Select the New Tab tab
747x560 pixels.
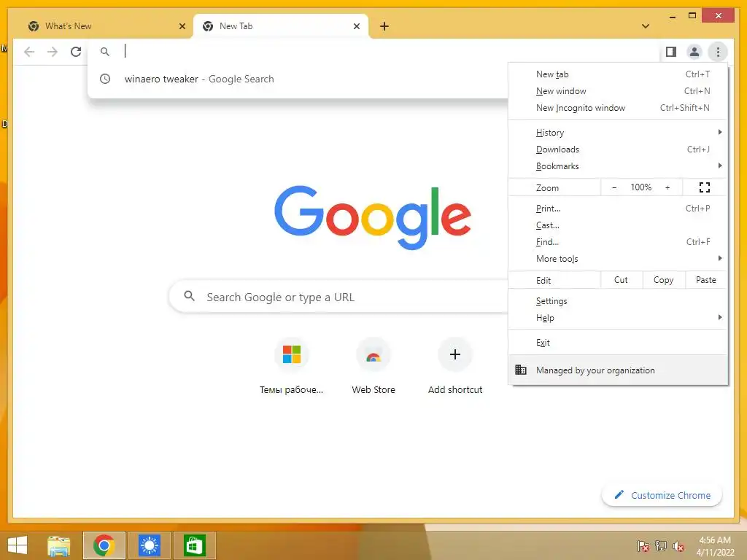(x=281, y=26)
